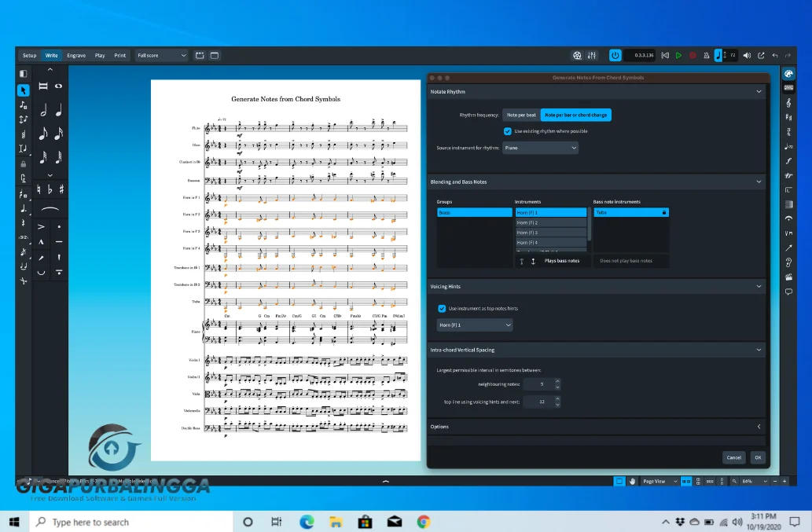Click the blue power activate project button
This screenshot has width=812, height=532.
(x=615, y=56)
